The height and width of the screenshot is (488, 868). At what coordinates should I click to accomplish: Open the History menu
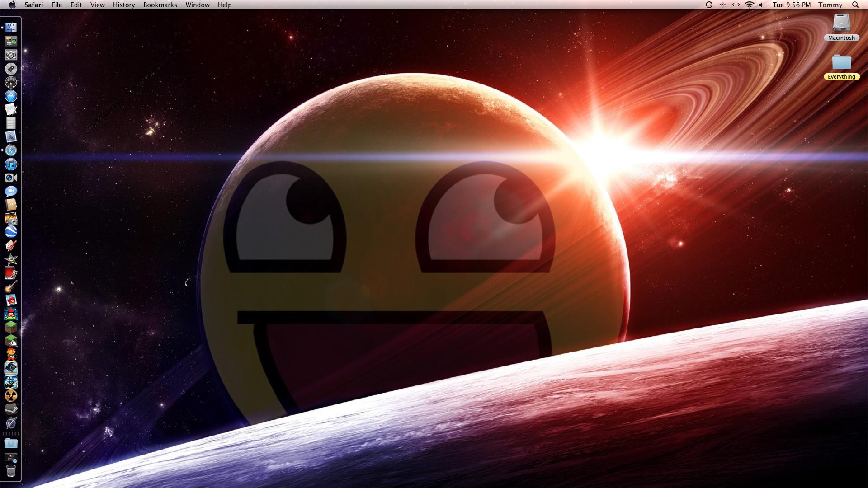(x=124, y=5)
